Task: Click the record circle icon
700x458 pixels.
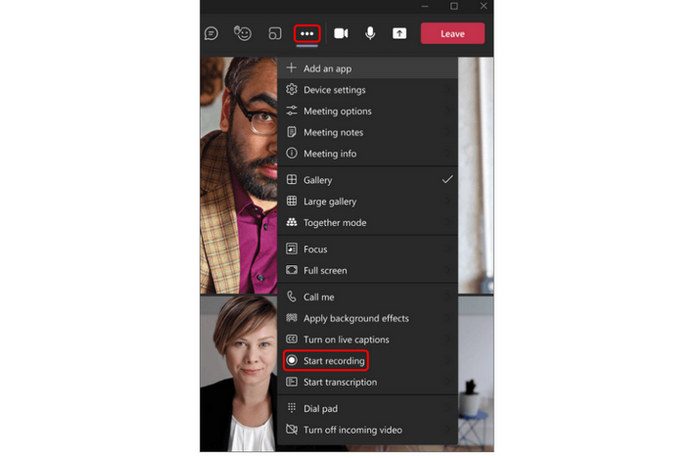Action: (292, 360)
